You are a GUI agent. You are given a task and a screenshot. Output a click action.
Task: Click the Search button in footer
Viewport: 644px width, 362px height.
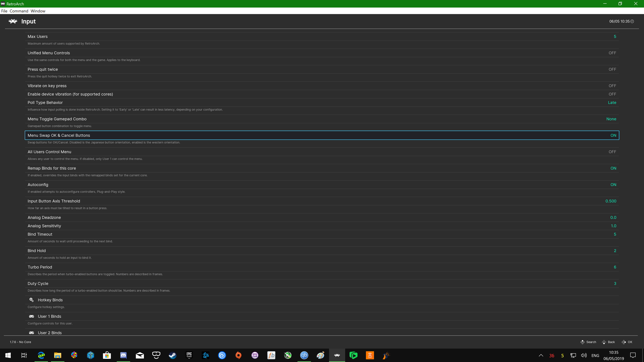pos(588,342)
